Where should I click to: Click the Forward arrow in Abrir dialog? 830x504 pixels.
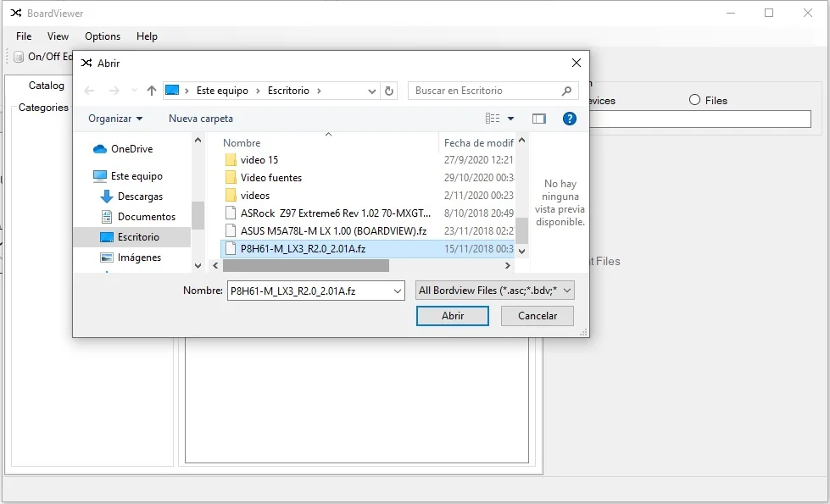point(114,91)
